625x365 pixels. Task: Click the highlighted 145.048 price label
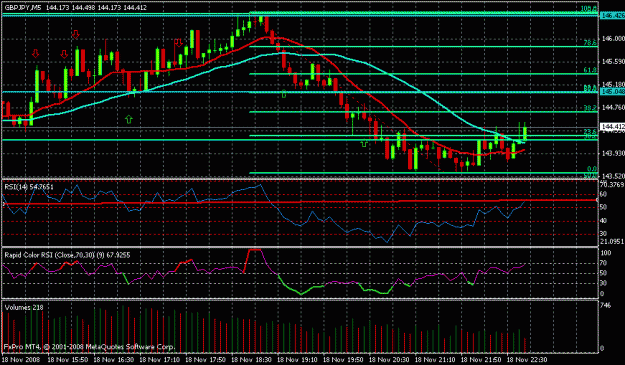pyautogui.click(x=613, y=92)
